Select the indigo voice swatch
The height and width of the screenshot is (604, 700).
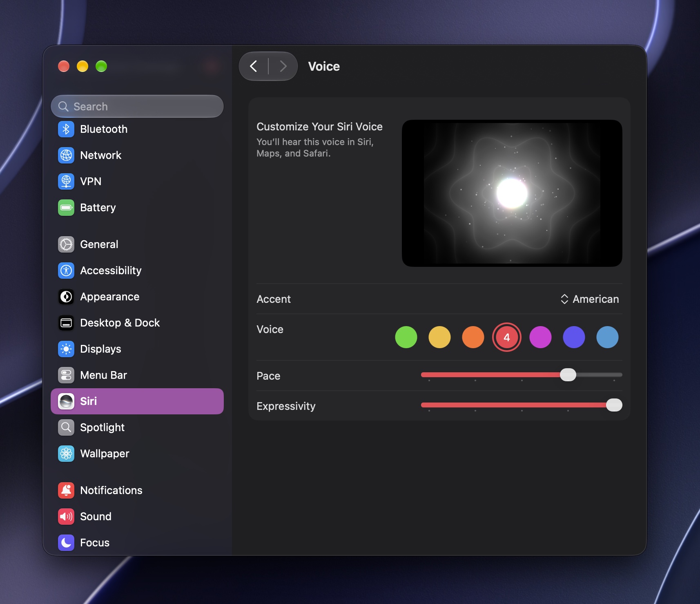click(574, 337)
